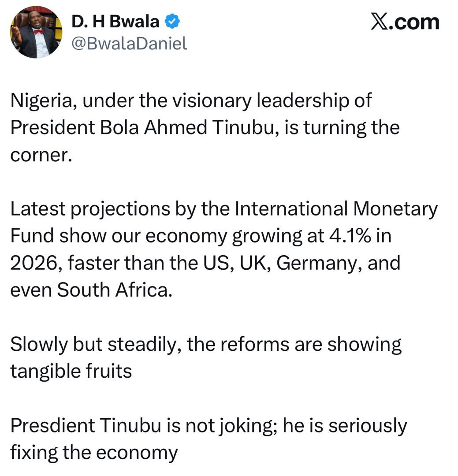Click the blue verified badge icon
Image resolution: width=458 pixels, height=476 pixels.
pyautogui.click(x=172, y=21)
